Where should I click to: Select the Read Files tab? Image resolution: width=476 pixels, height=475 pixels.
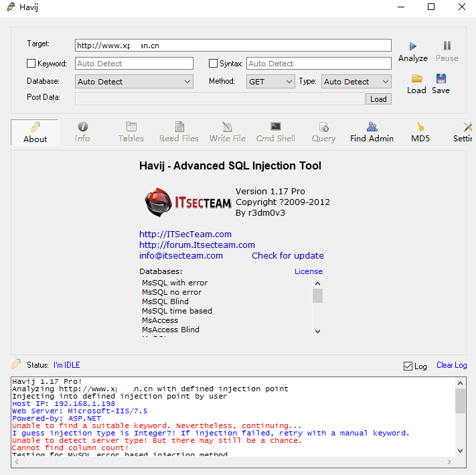(x=179, y=133)
